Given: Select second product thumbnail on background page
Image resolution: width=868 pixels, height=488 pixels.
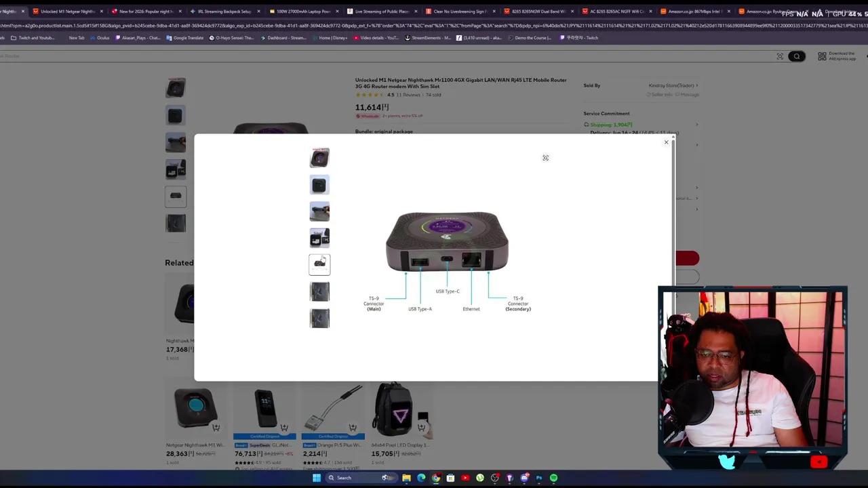Looking at the screenshot, I should [176, 115].
